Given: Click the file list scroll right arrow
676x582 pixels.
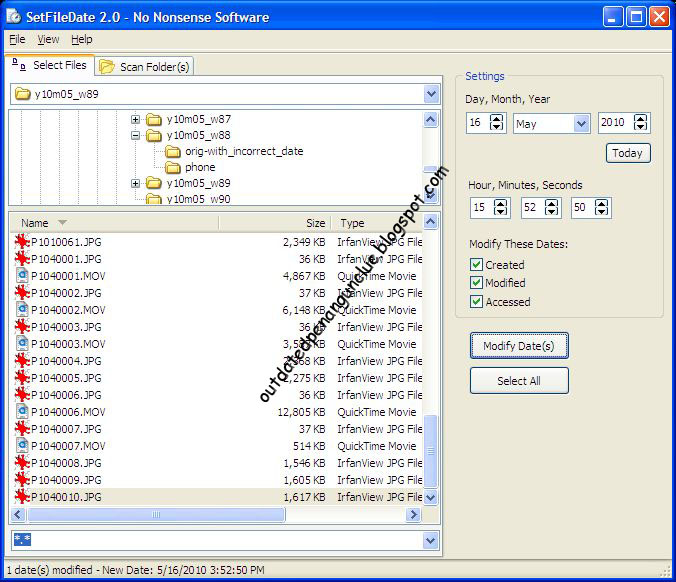Looking at the screenshot, I should tap(413, 515).
